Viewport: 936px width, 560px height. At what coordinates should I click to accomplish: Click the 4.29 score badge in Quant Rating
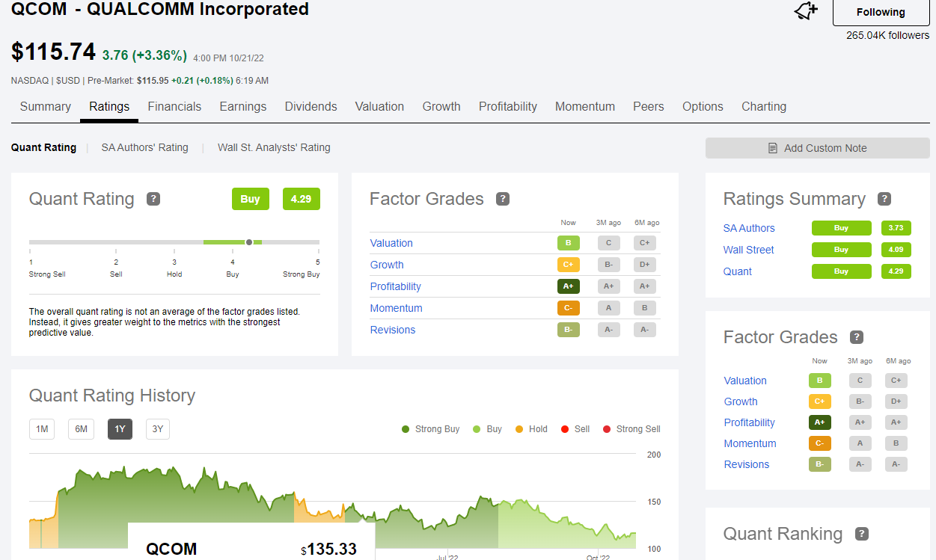pos(301,199)
